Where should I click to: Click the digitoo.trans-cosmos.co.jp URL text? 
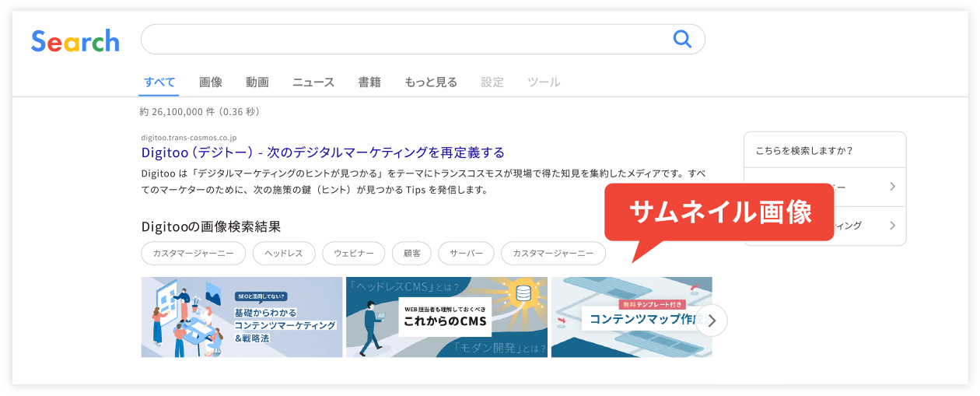(x=189, y=137)
